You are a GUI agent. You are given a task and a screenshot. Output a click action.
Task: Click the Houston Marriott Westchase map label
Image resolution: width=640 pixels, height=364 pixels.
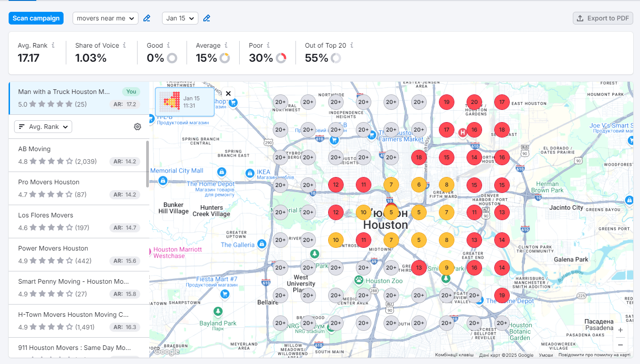click(x=177, y=253)
